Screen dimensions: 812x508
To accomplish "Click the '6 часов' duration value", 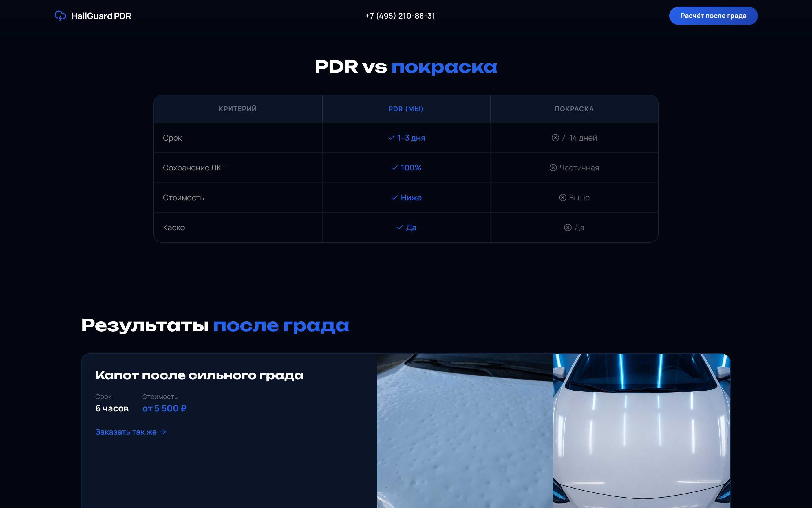I will pos(112,408).
